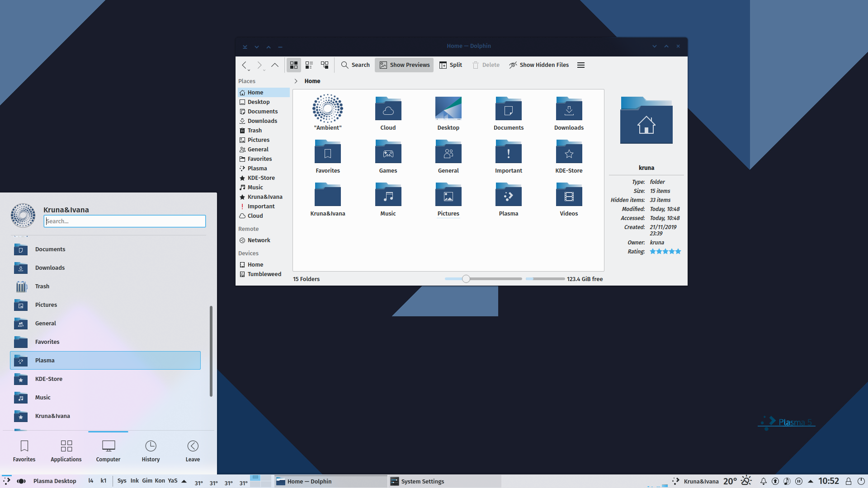Open the updates tray icon

point(775,481)
